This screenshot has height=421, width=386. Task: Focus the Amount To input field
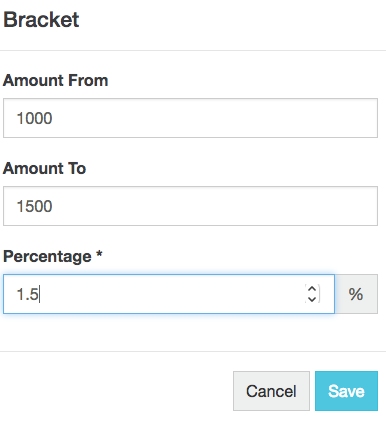(x=190, y=206)
